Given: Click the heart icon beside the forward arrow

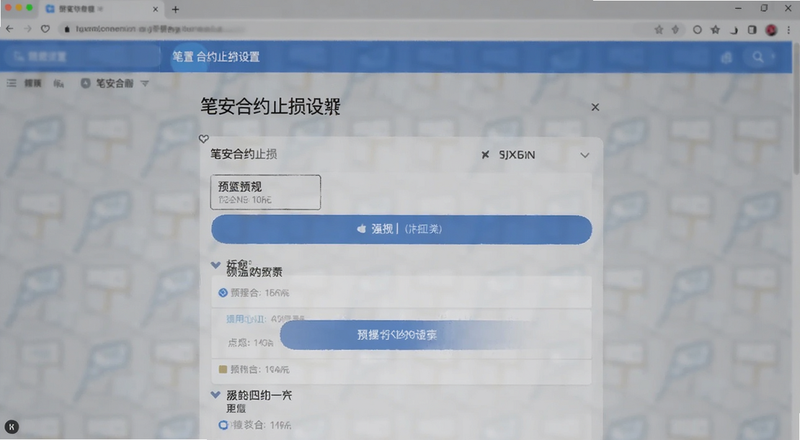Looking at the screenshot, I should tap(45, 29).
